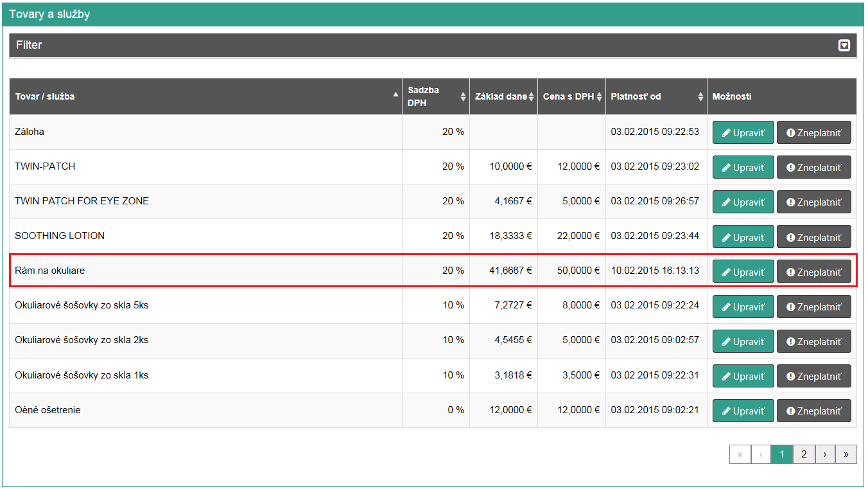Go to pagination page 1
The height and width of the screenshot is (489, 868).
click(782, 454)
